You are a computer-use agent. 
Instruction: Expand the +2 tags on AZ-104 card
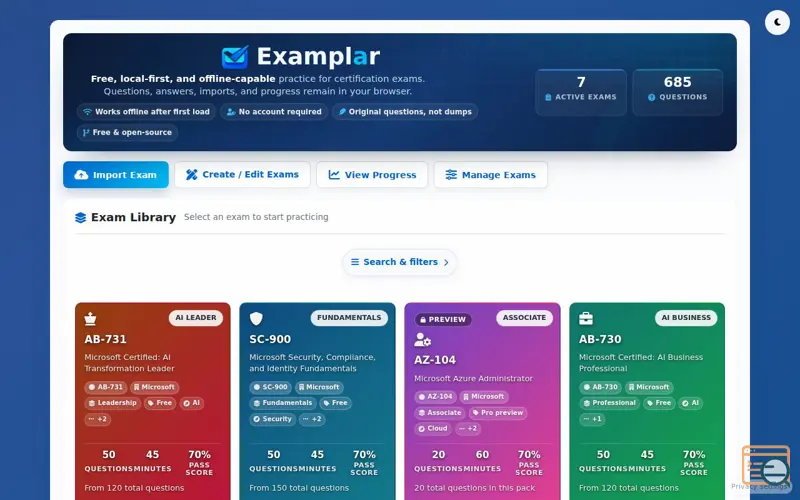(x=468, y=429)
